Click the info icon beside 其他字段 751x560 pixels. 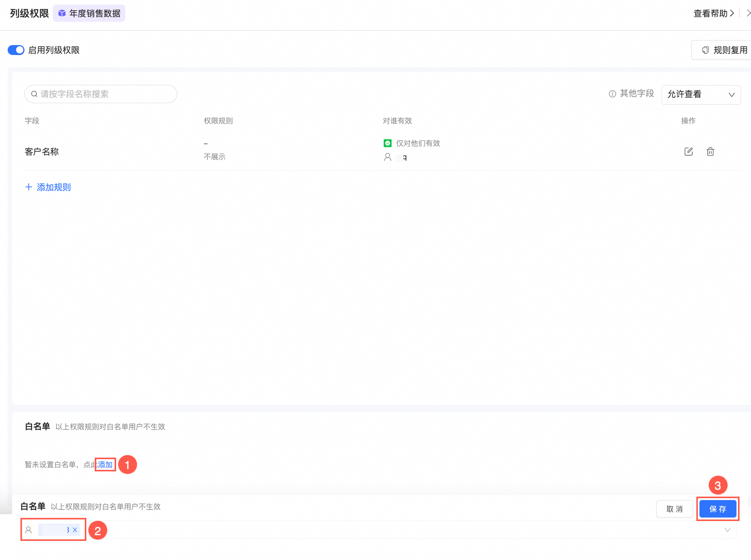[612, 94]
